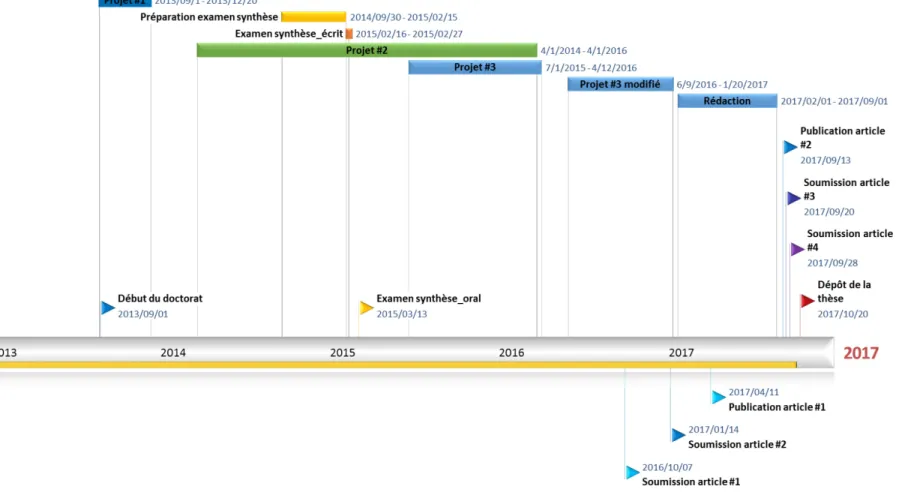Screen dimensions: 902x495
Task: Click the date 2016/10/07
Action: click(x=667, y=467)
